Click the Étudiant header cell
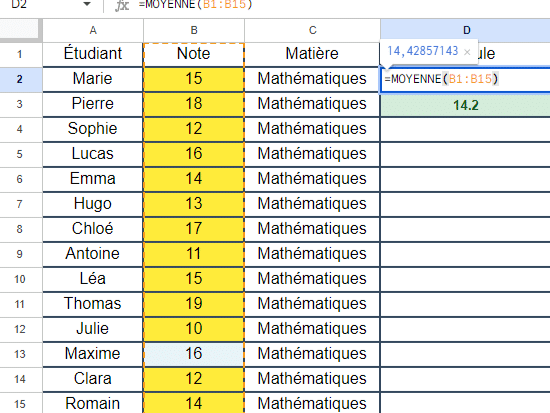The image size is (550, 413). 93,54
